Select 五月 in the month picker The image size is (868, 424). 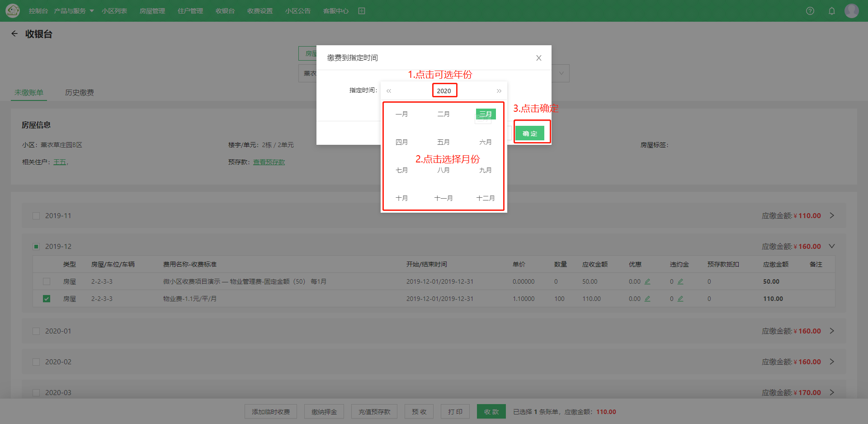click(443, 142)
